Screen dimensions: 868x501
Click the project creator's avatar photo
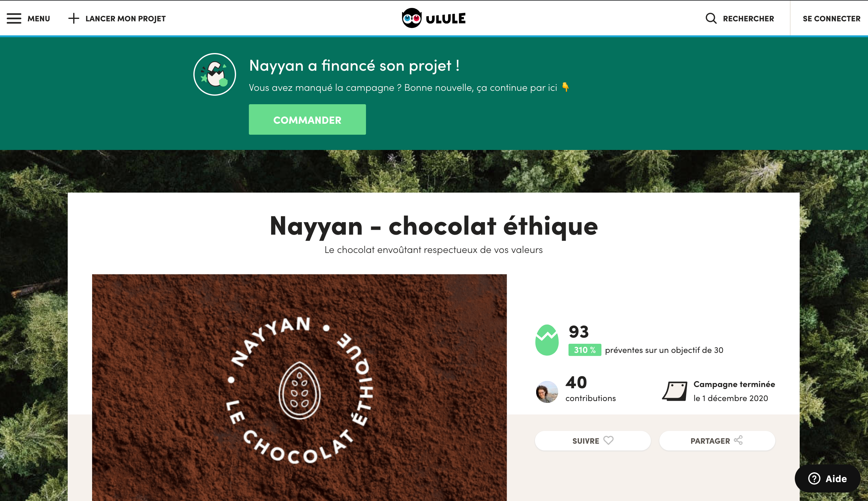547,392
